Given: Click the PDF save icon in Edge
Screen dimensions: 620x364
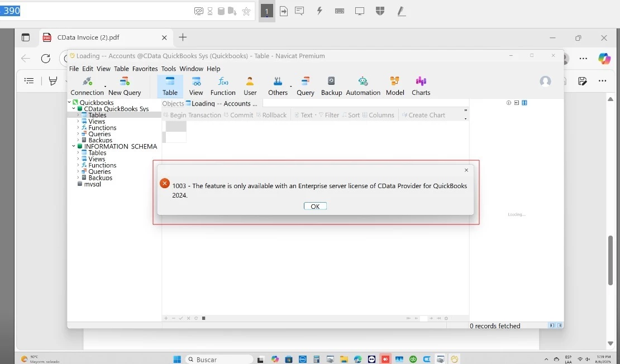Looking at the screenshot, I should [582, 81].
